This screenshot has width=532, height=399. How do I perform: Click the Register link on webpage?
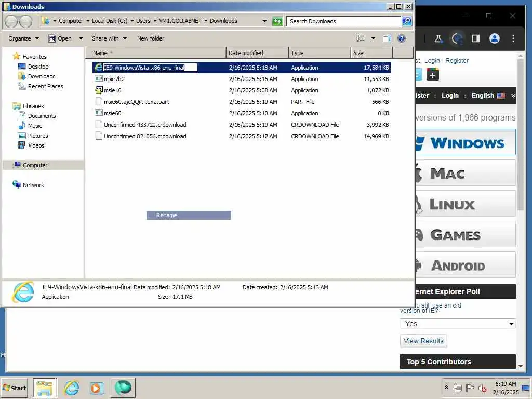[457, 60]
